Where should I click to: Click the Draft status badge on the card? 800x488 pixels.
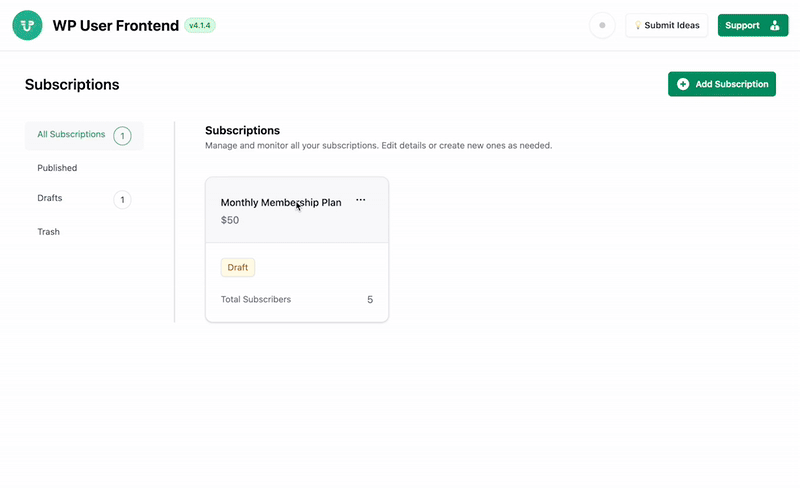(x=238, y=268)
